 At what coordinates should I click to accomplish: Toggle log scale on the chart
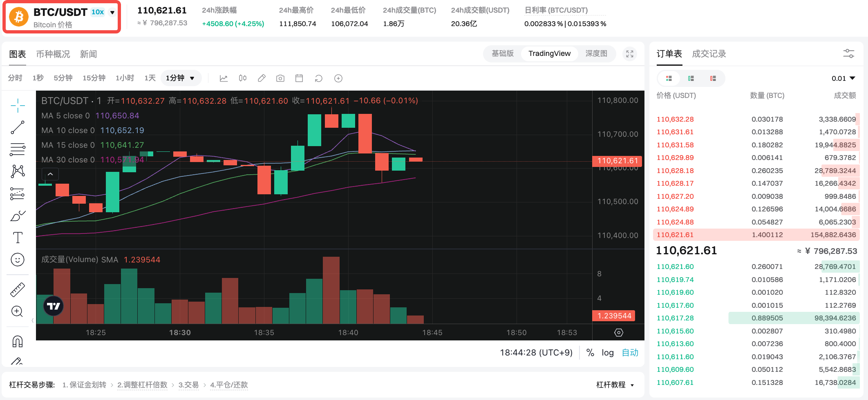tap(607, 353)
